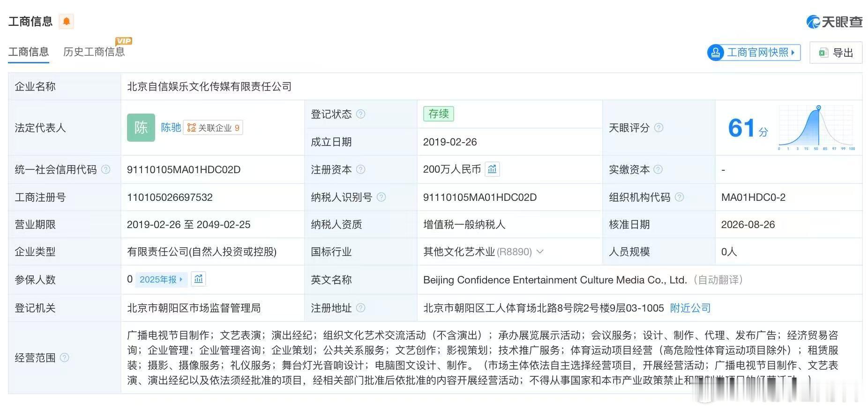Click the Tianyancha logo
The image size is (868, 412).
(x=834, y=22)
